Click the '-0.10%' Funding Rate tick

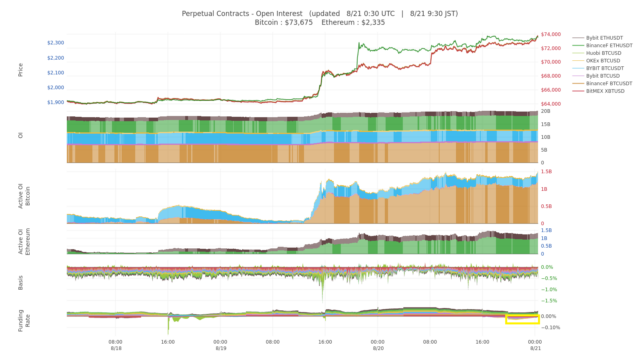[x=550, y=327]
